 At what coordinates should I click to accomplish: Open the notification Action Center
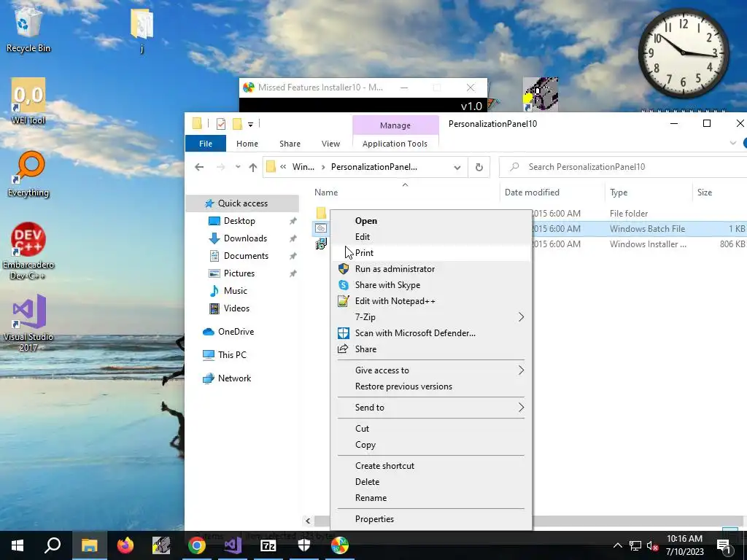pos(724,545)
